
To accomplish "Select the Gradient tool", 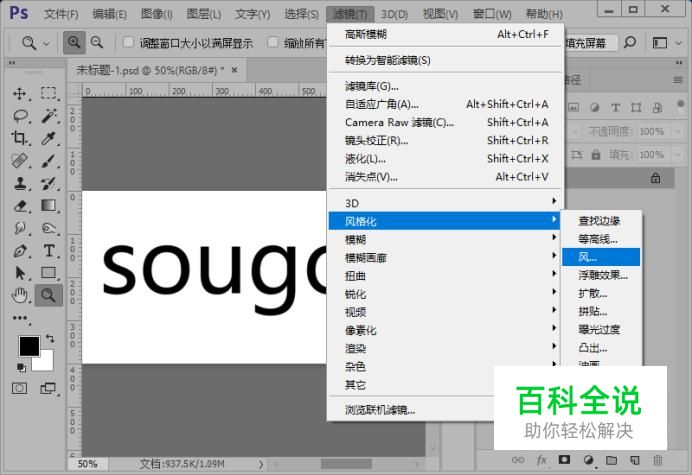I will tap(49, 206).
